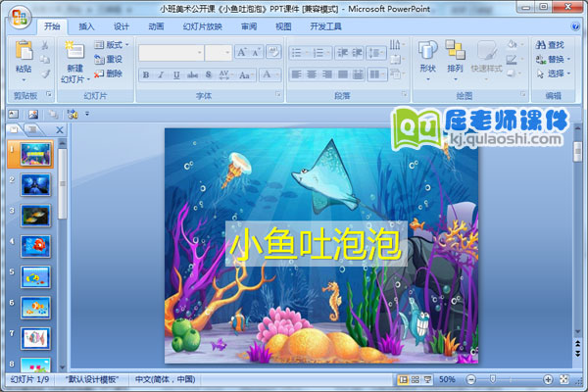Click the zoom in plus button

click(x=548, y=379)
